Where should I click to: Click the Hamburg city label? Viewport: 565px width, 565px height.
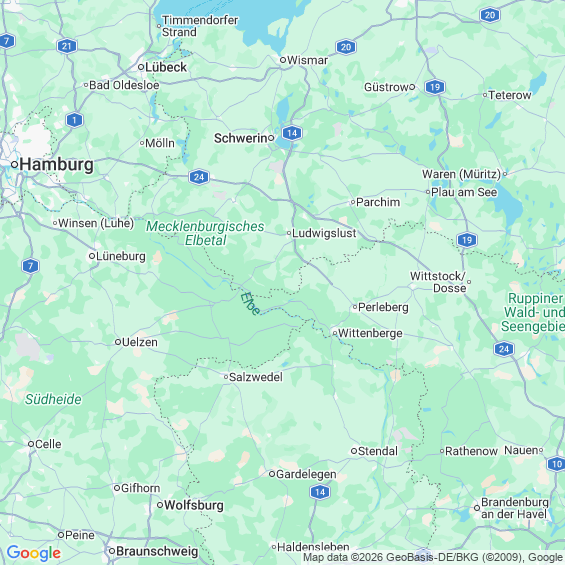pyautogui.click(x=57, y=165)
